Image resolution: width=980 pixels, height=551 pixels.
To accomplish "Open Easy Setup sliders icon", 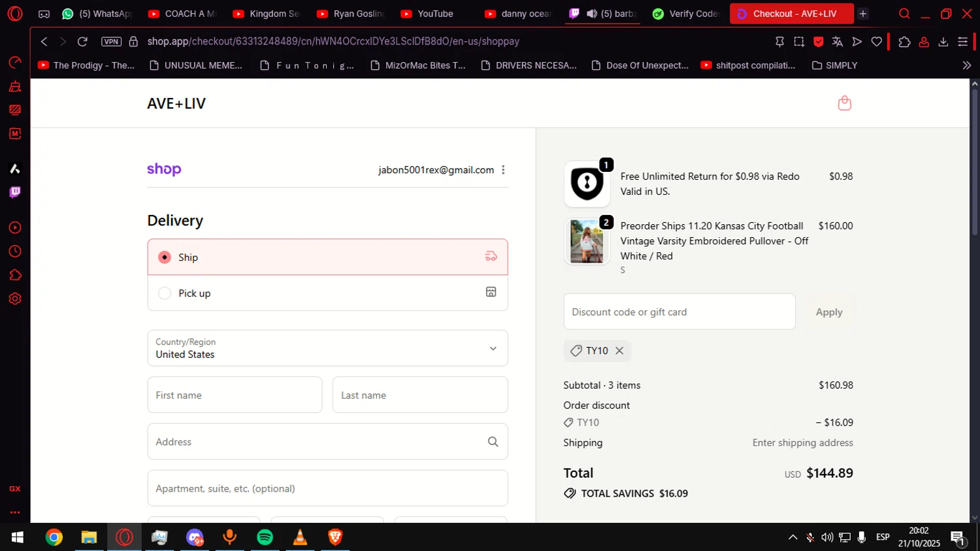I will tap(962, 41).
